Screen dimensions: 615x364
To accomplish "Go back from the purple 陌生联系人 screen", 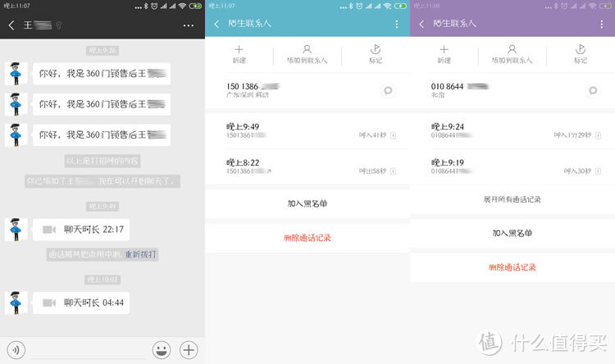I will tap(421, 25).
